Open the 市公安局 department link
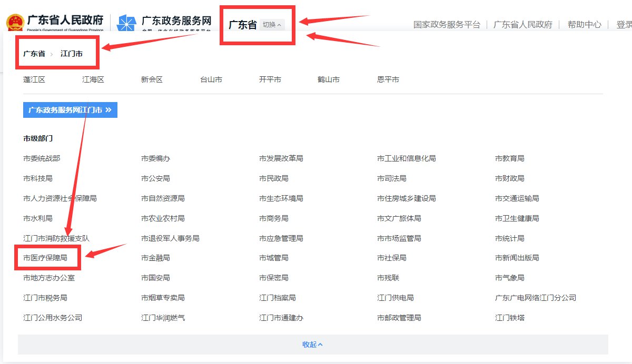Viewport: 632px width, 364px height. (x=155, y=178)
